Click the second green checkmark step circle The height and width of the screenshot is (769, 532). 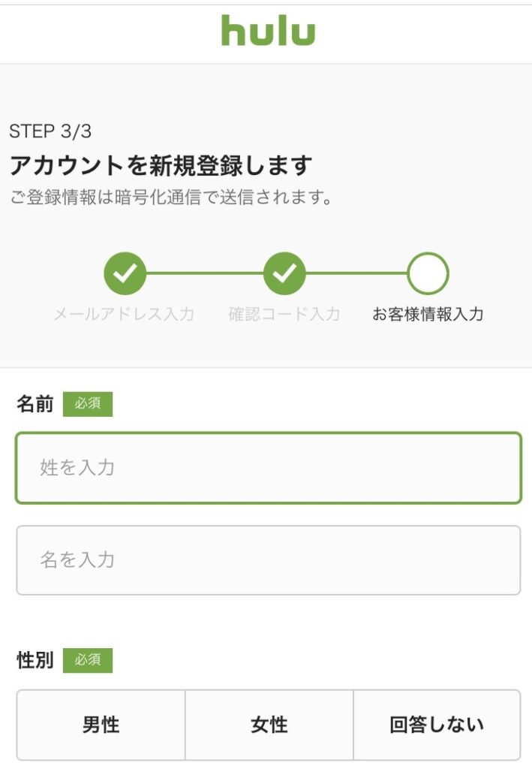pyautogui.click(x=284, y=273)
